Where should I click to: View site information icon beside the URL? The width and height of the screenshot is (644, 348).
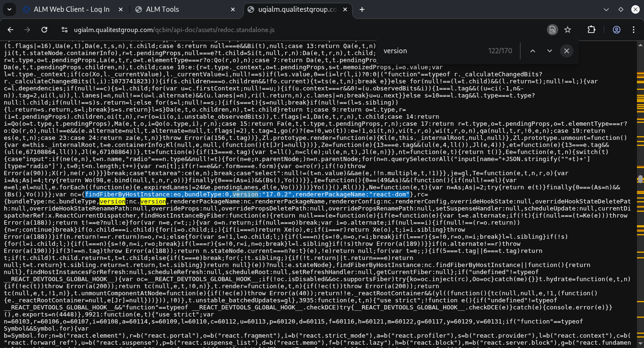click(x=65, y=30)
